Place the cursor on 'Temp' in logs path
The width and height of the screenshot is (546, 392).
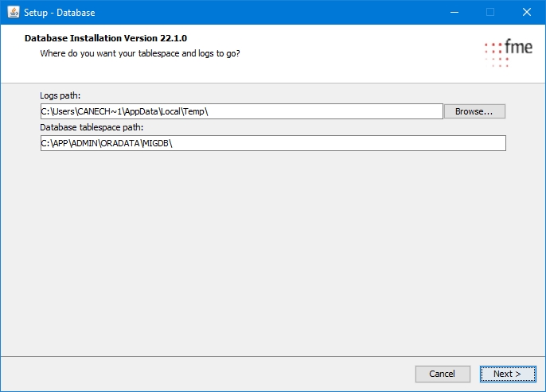click(193, 112)
